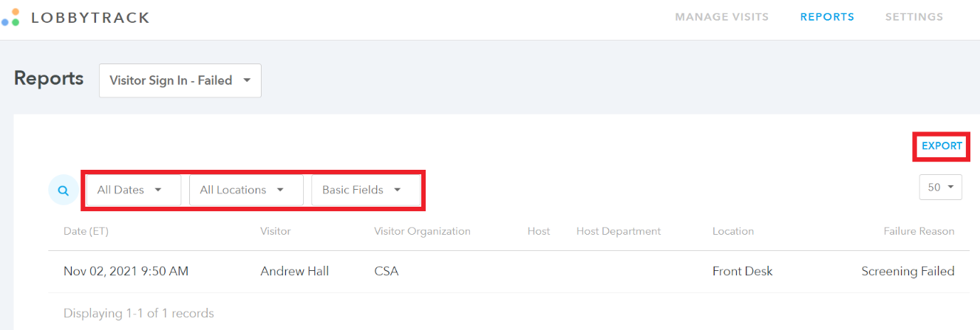Open the All Locations filter dropdown
Screen dimensions: 980x330
coord(246,190)
